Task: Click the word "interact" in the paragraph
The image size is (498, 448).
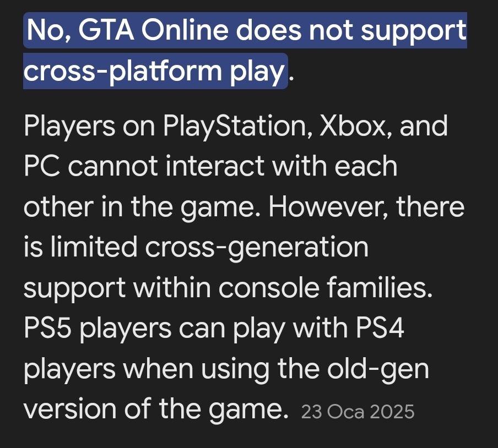Action: (x=215, y=166)
